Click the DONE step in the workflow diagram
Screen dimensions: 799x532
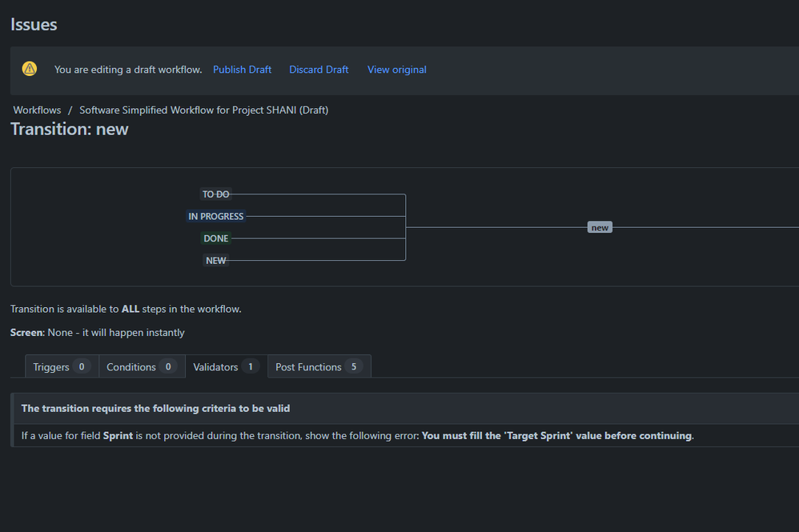pyautogui.click(x=215, y=238)
